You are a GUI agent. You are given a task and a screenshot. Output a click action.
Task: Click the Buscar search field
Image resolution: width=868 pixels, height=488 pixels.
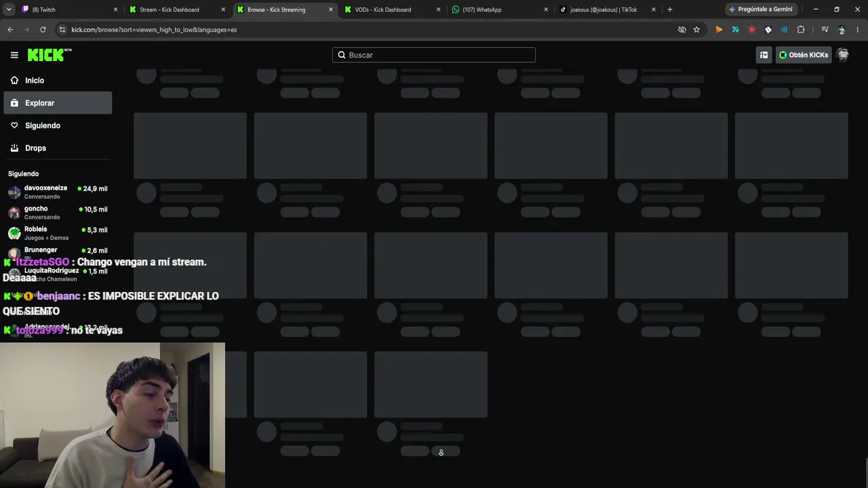click(x=434, y=55)
